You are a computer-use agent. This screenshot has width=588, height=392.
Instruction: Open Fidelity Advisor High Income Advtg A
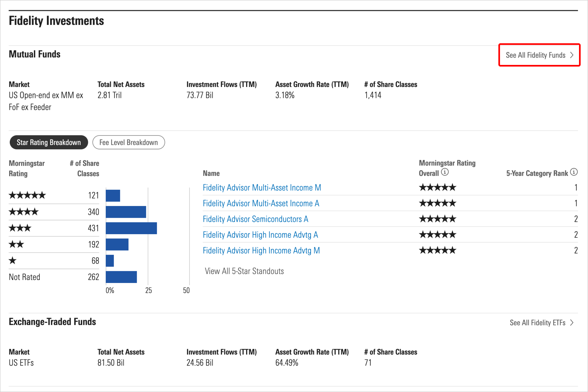tap(260, 235)
